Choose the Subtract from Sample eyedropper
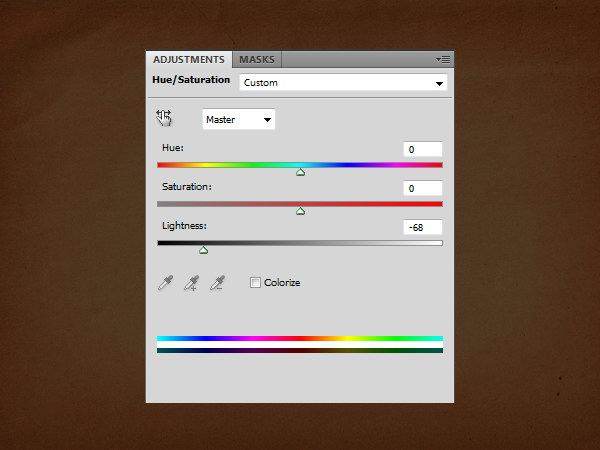The image size is (600, 450). click(217, 283)
